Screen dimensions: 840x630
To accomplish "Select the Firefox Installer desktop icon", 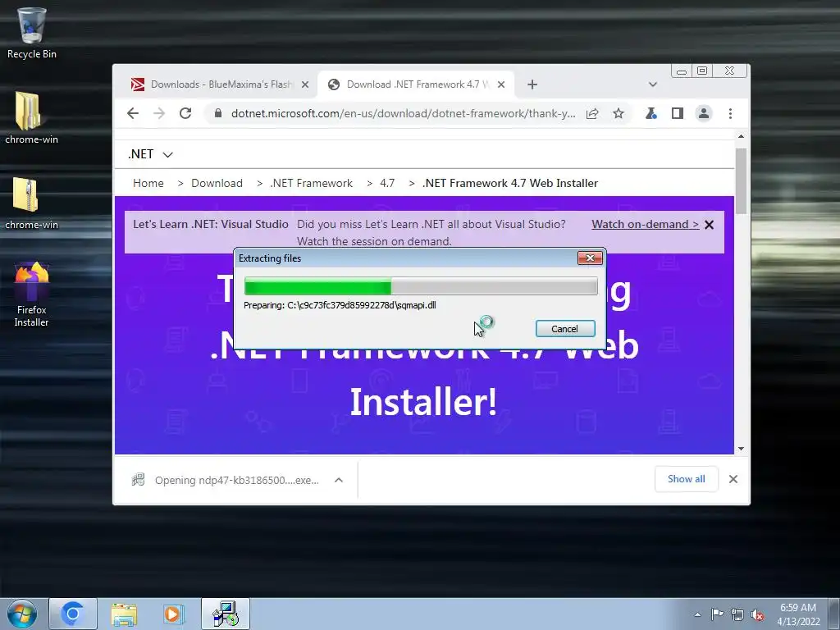I will (31, 294).
